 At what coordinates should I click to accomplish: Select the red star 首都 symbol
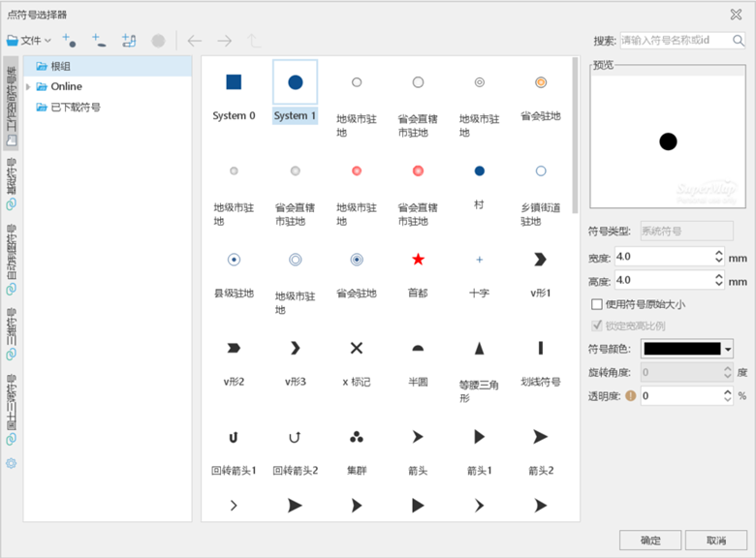[418, 260]
